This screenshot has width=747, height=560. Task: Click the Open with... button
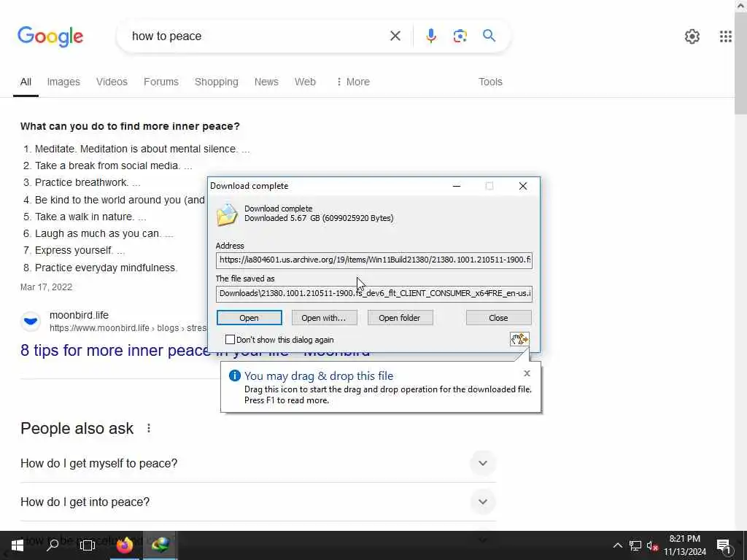(x=324, y=318)
